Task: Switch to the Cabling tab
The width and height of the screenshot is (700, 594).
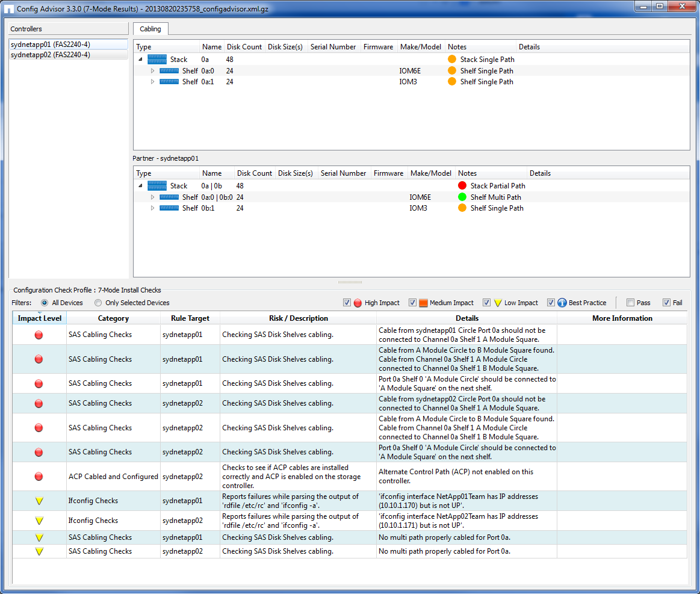Action: (150, 29)
